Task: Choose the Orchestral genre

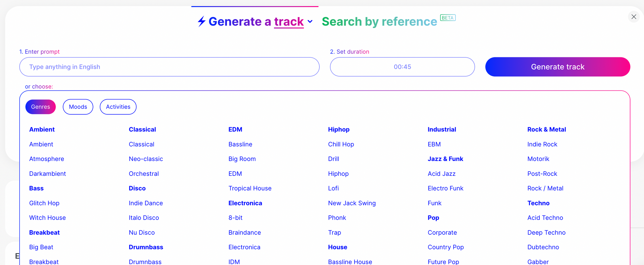Action: [x=144, y=174]
